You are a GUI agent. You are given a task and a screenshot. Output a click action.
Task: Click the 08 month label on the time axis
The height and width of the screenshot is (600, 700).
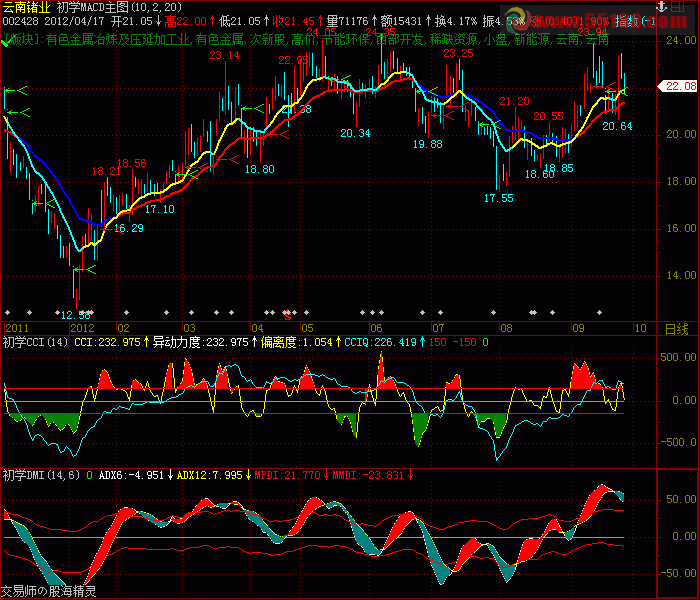pyautogui.click(x=506, y=329)
